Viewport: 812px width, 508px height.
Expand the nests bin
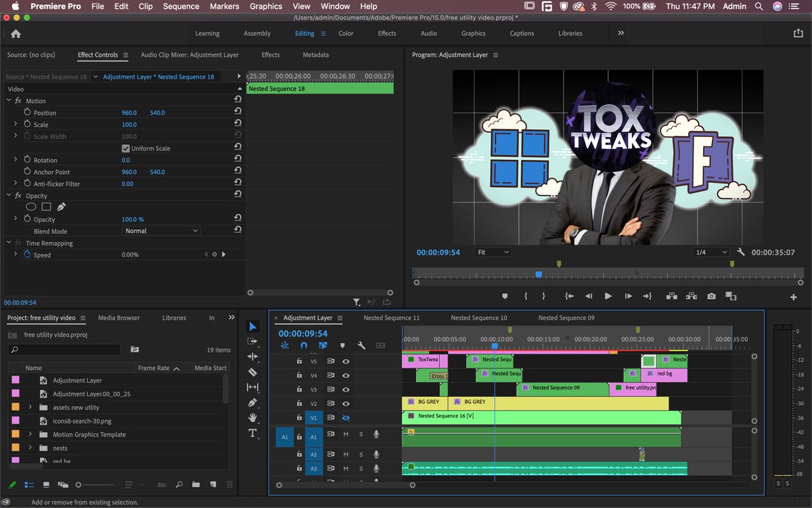tap(30, 448)
